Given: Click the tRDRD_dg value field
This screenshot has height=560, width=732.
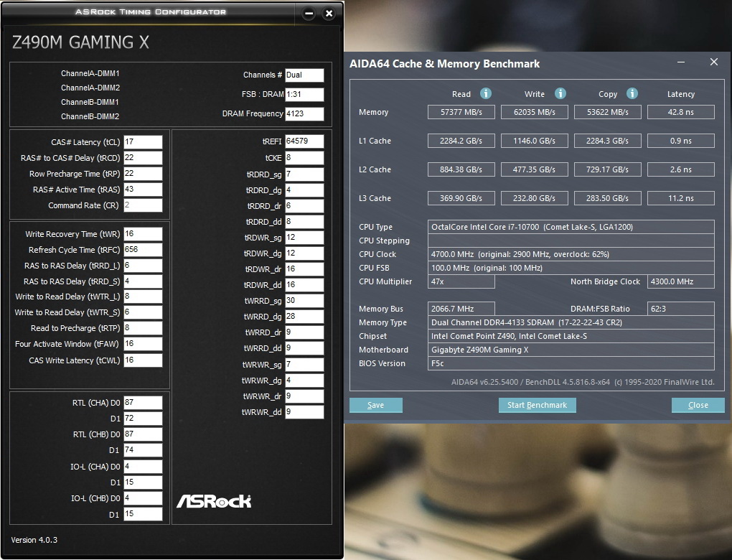Looking at the screenshot, I should 304,190.
